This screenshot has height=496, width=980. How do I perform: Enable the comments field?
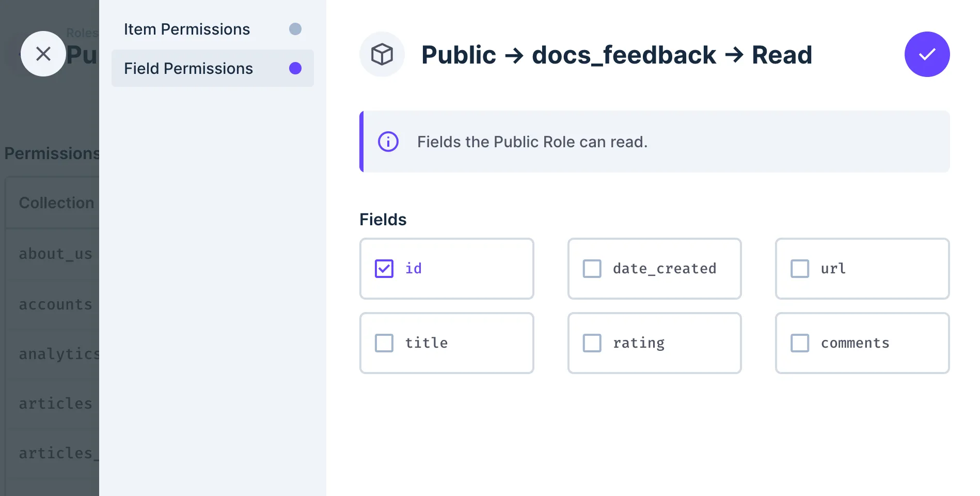coord(800,343)
